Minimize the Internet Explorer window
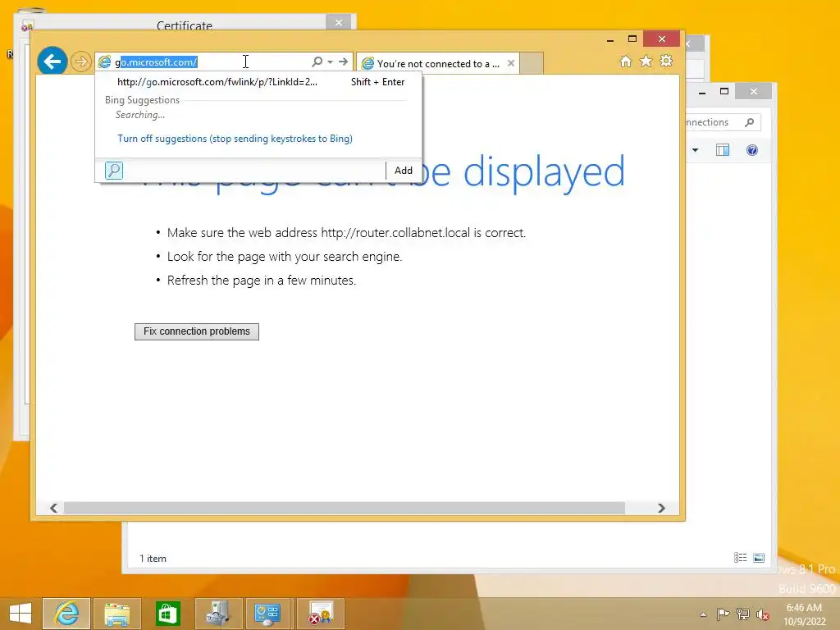 (x=610, y=39)
